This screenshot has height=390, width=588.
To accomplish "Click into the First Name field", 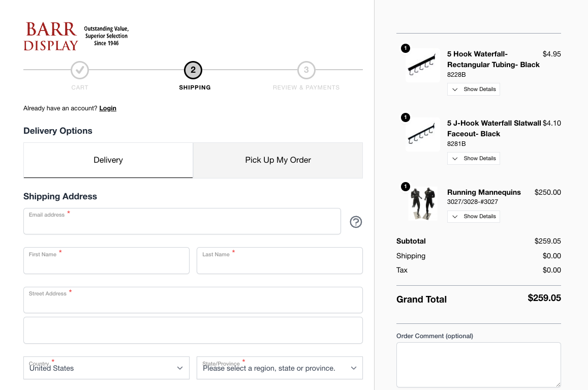I will tap(106, 264).
